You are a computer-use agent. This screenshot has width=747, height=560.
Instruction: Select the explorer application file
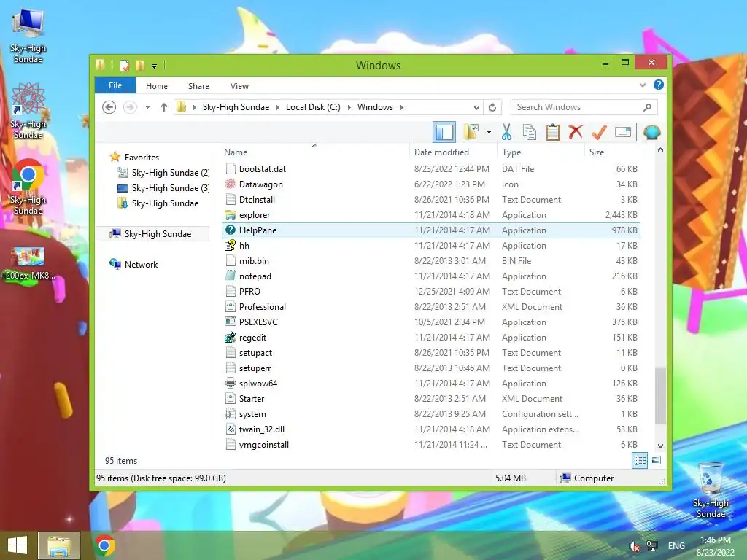(431, 215)
